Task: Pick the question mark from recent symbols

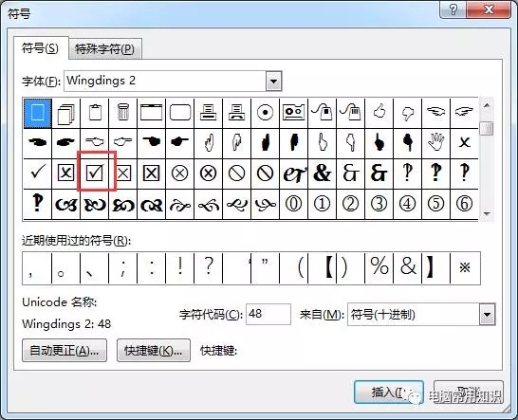Action: (209, 267)
